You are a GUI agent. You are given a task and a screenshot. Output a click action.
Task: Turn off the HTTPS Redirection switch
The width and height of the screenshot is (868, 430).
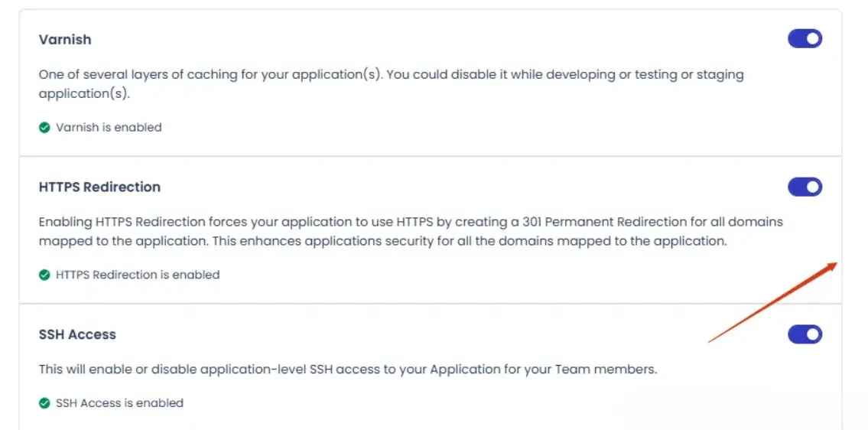(x=805, y=187)
